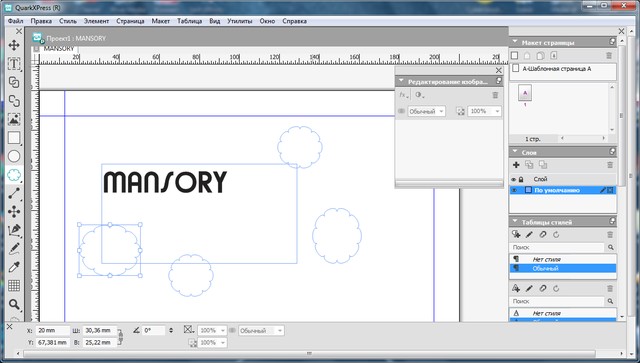Select the eyedropper tool

pos(14,267)
